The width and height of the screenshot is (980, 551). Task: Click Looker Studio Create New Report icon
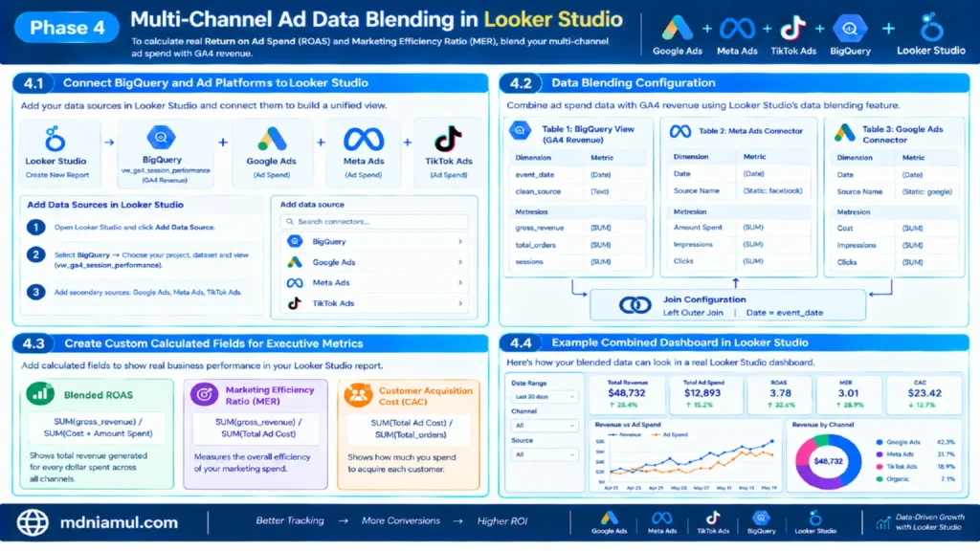pyautogui.click(x=55, y=139)
